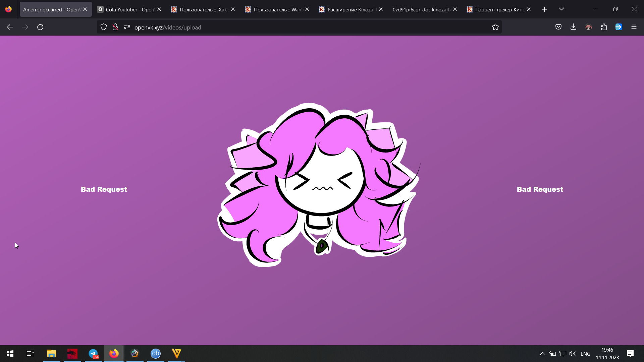Screen dimensions: 644x362
Task: Open Firefox application hamburger menu
Action: tap(634, 27)
